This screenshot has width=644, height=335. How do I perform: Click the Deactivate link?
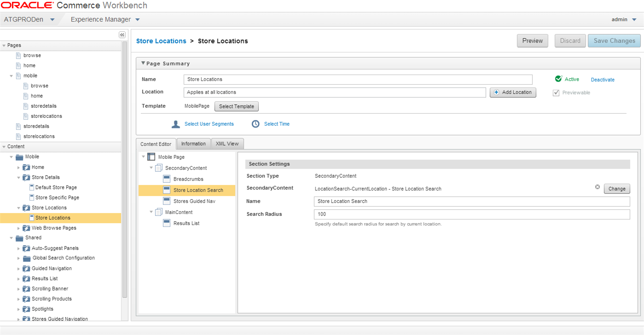pyautogui.click(x=603, y=80)
